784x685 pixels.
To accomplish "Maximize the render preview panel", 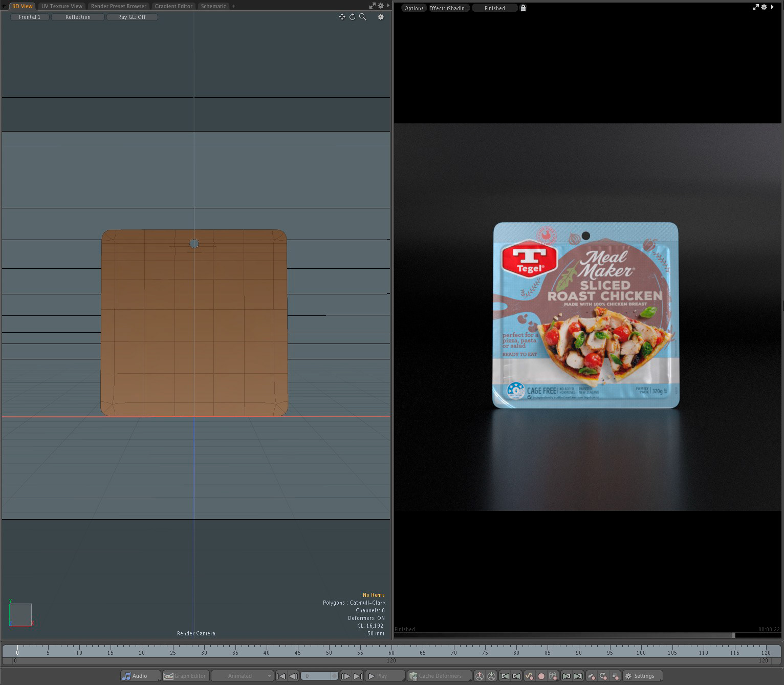I will [756, 7].
